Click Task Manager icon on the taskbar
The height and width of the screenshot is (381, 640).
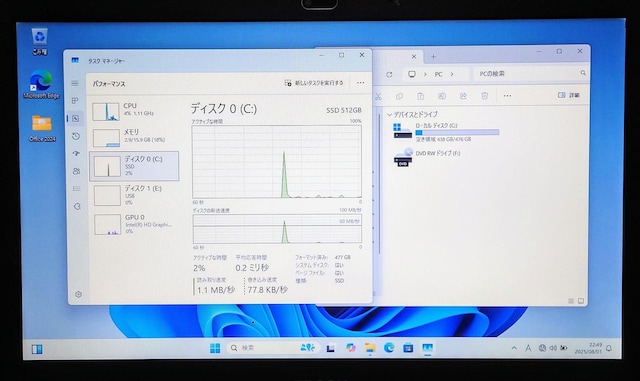pos(427,348)
